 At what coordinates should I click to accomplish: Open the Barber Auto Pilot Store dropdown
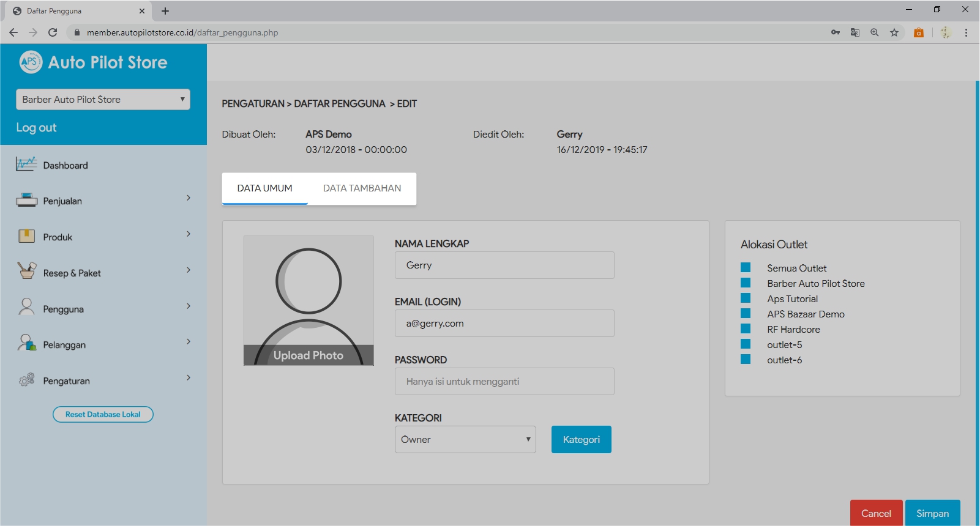tap(103, 100)
